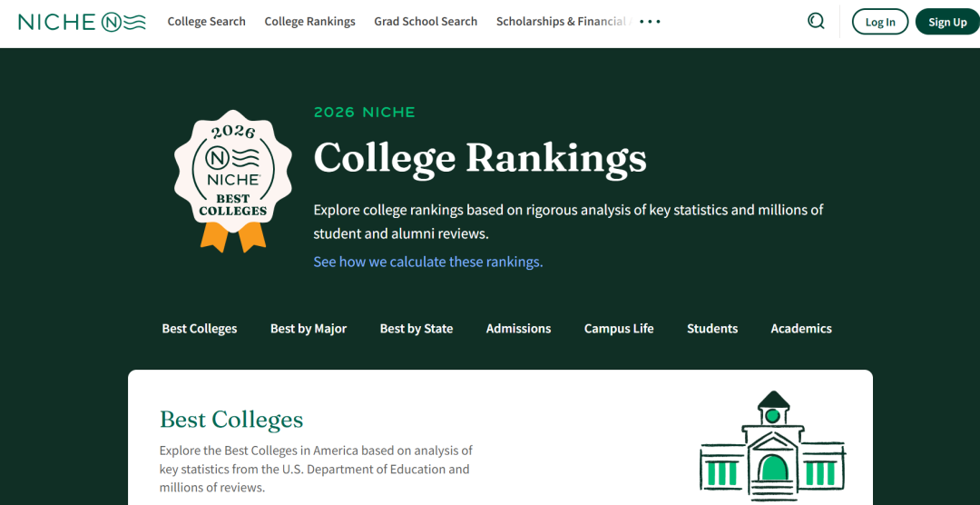Switch to the Best by Major tab
980x505 pixels.
pyautogui.click(x=309, y=329)
